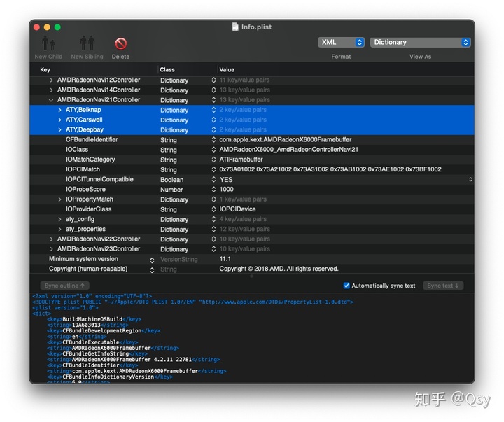Image resolution: width=504 pixels, height=422 pixels.
Task: Open class stepper for IOClass row
Action: tap(213, 150)
